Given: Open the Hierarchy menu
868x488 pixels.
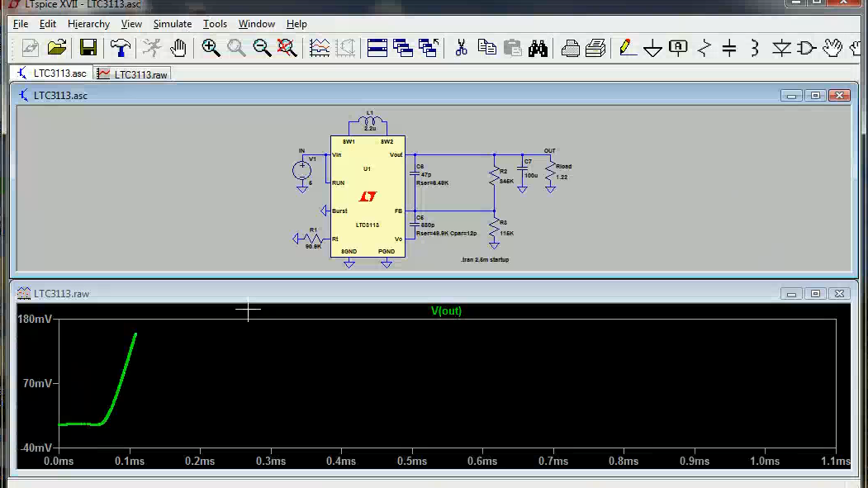Looking at the screenshot, I should [x=88, y=24].
